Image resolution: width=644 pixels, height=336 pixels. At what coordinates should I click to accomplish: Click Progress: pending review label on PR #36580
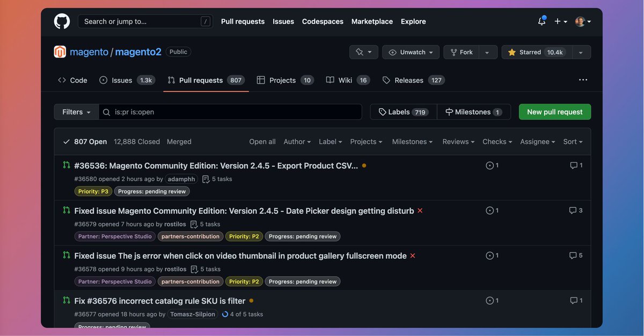pos(152,191)
